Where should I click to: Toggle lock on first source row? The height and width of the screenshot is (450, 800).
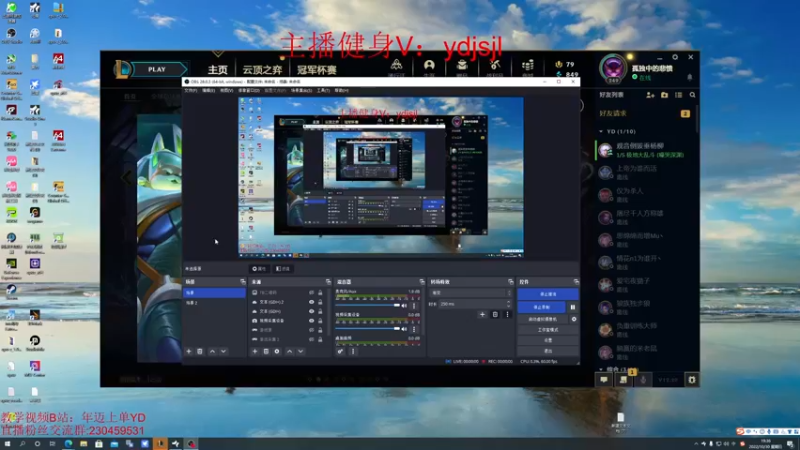[x=320, y=293]
